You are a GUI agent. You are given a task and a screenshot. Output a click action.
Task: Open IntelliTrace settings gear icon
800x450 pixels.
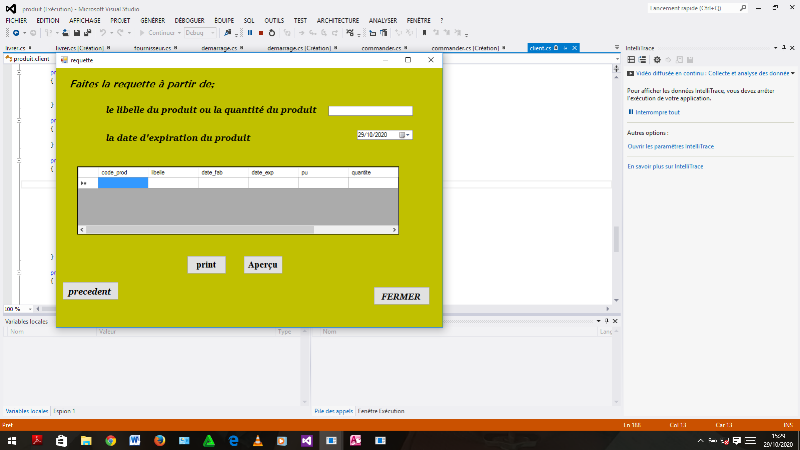pyautogui.click(x=657, y=59)
